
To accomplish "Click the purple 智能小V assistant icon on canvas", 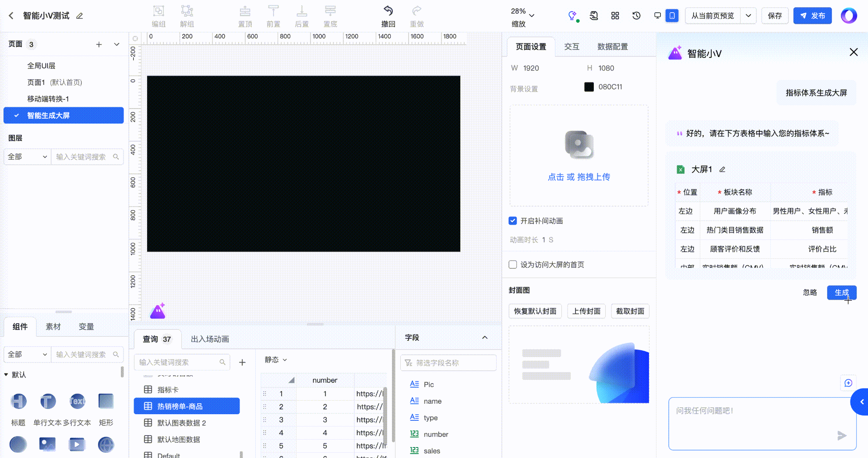I will tap(158, 311).
